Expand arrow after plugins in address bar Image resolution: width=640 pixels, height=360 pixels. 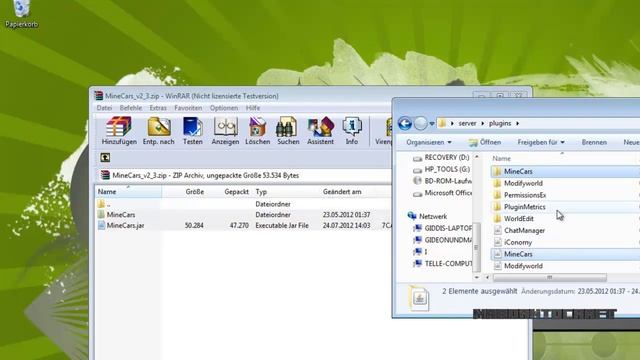point(518,123)
